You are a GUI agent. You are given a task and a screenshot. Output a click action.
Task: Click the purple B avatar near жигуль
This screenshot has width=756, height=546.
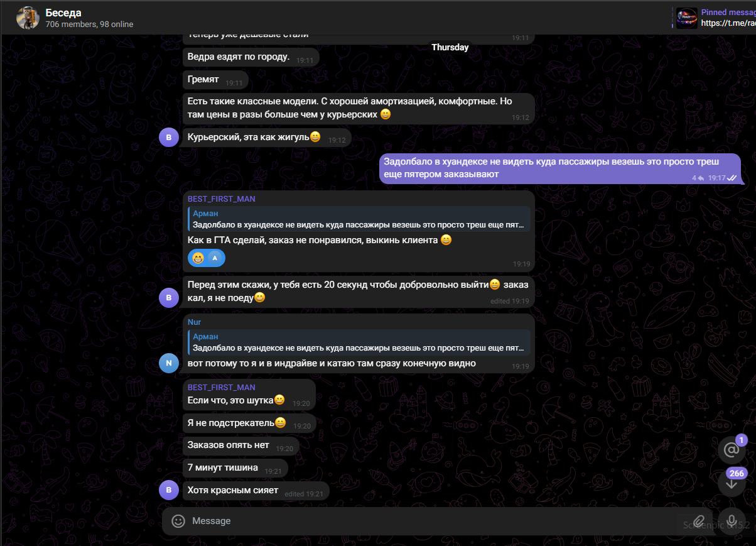pyautogui.click(x=169, y=136)
